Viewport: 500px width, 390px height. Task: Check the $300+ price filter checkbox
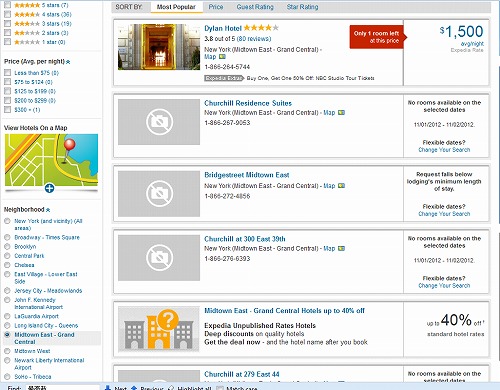coord(8,110)
